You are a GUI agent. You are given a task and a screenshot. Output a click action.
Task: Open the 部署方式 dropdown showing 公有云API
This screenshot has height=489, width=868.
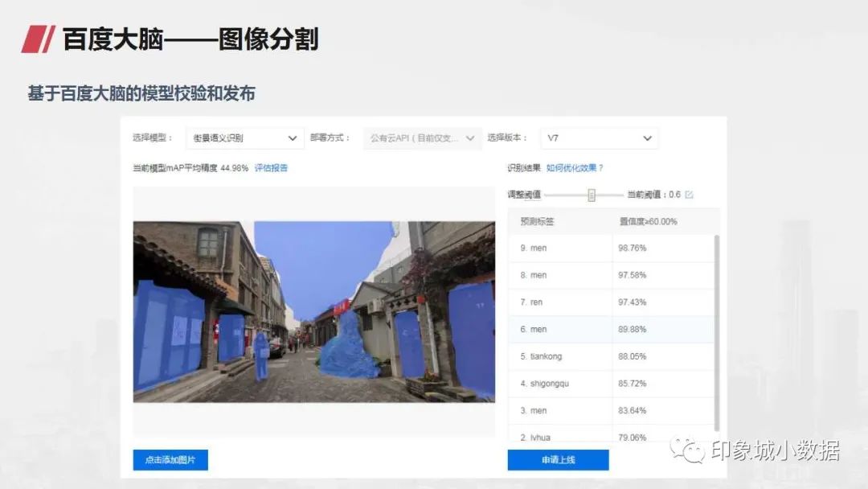(423, 138)
